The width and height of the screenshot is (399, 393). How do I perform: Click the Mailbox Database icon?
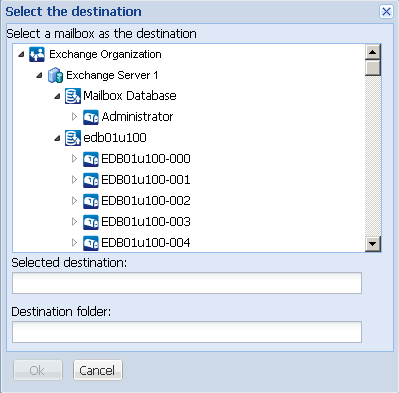point(72,96)
